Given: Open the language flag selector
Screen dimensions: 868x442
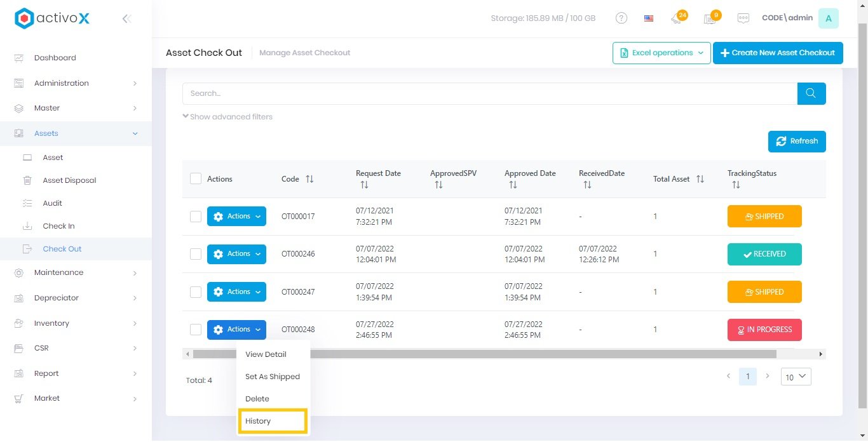Looking at the screenshot, I should point(649,18).
